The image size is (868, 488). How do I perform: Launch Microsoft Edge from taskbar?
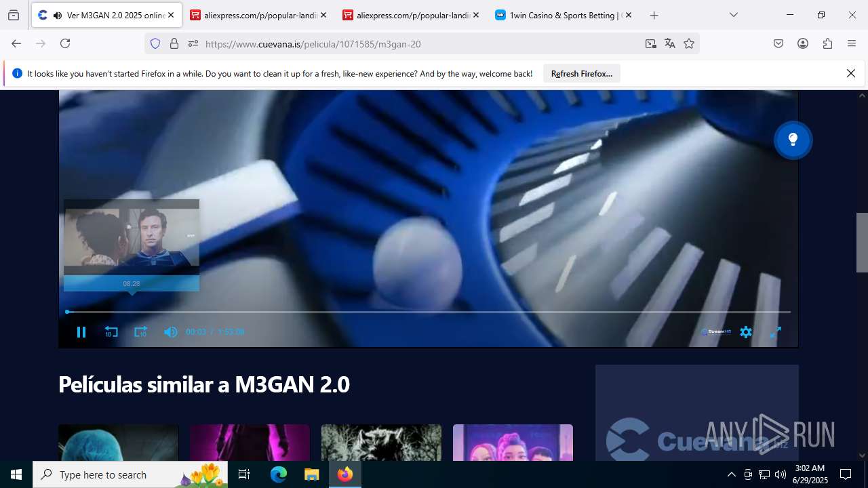pos(279,474)
